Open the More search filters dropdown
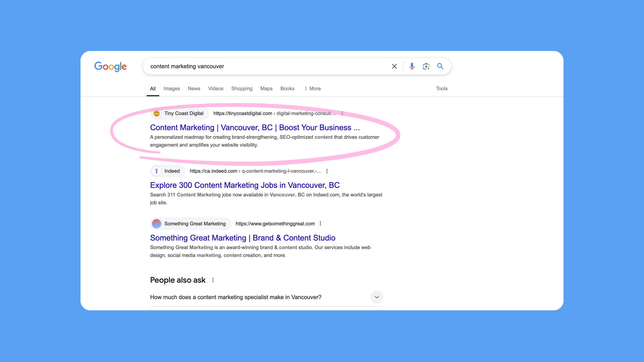This screenshot has width=644, height=362. pyautogui.click(x=313, y=88)
